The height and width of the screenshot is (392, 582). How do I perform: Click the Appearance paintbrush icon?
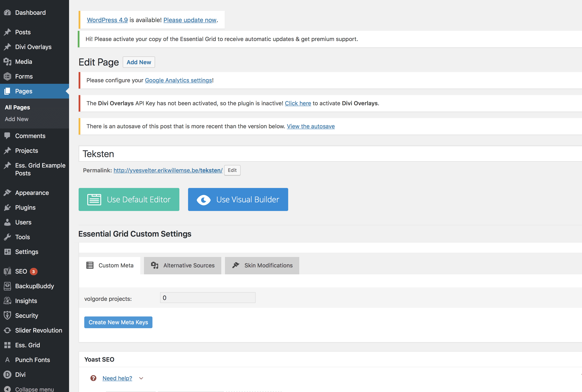click(x=8, y=193)
